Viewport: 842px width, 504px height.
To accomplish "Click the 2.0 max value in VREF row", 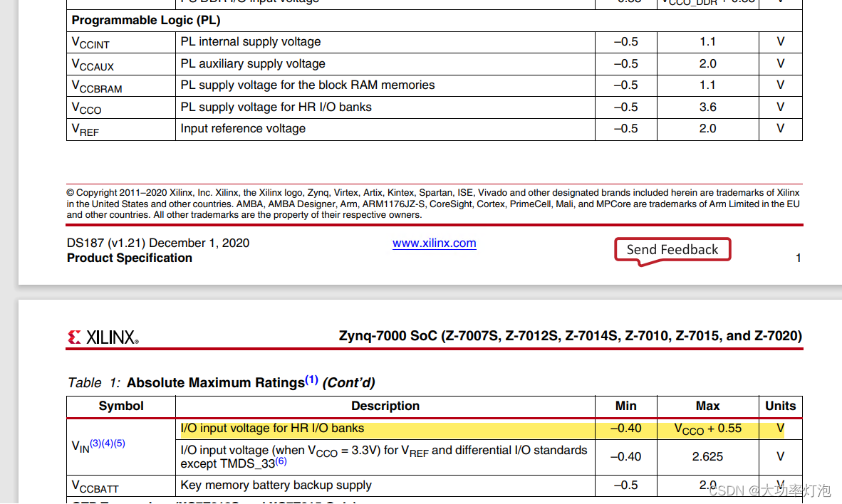I will [708, 129].
